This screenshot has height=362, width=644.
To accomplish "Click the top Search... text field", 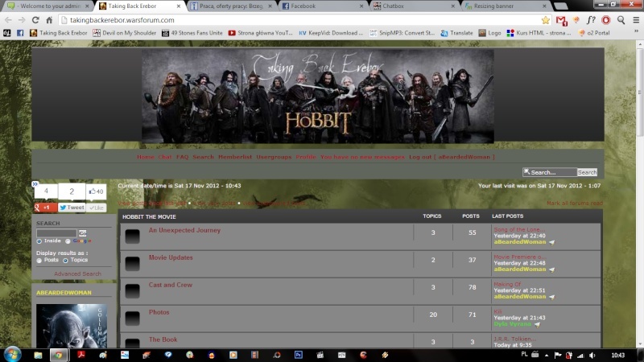I will click(x=550, y=172).
